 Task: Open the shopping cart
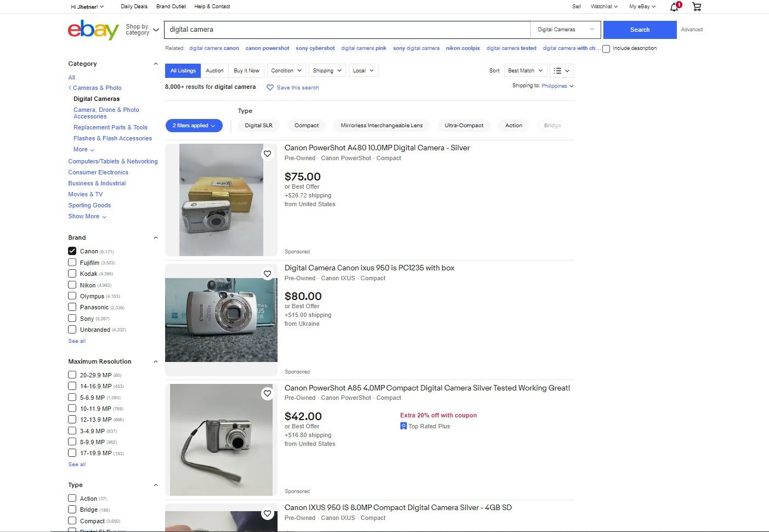pyautogui.click(x=697, y=6)
